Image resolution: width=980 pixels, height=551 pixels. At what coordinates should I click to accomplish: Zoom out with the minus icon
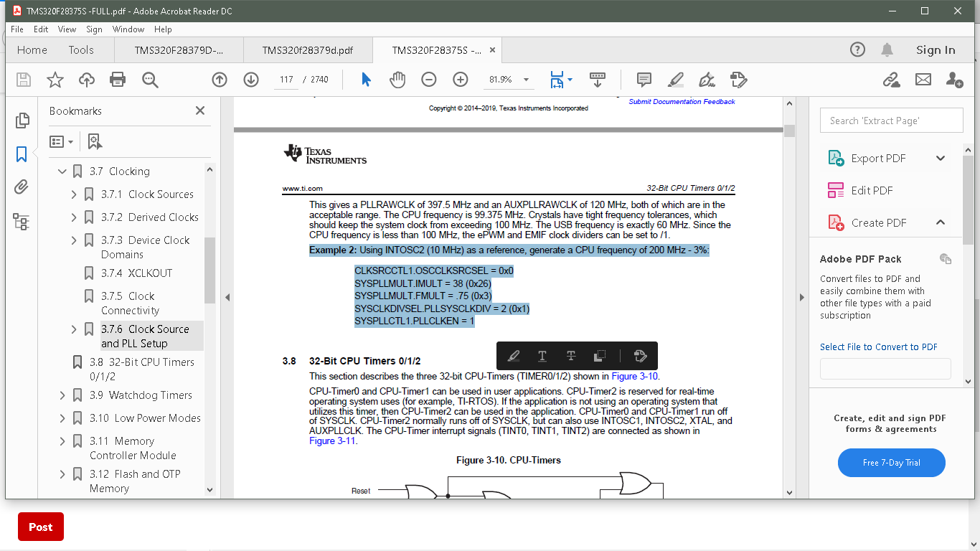click(x=429, y=80)
